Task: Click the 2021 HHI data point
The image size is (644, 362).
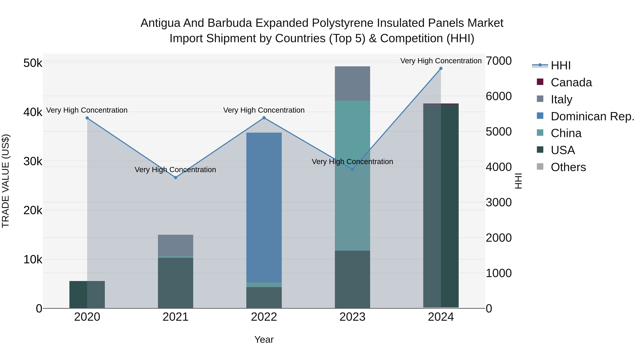Action: point(175,177)
